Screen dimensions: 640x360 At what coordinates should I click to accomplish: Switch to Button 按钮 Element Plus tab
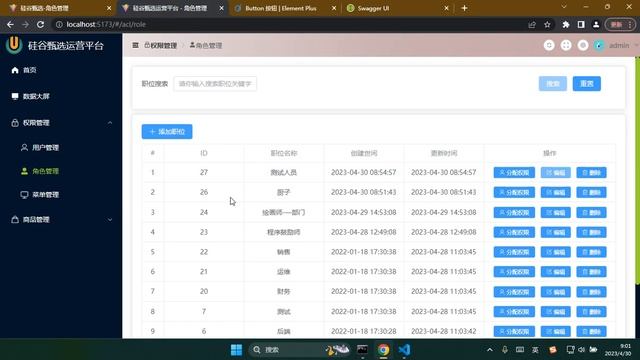[286, 8]
